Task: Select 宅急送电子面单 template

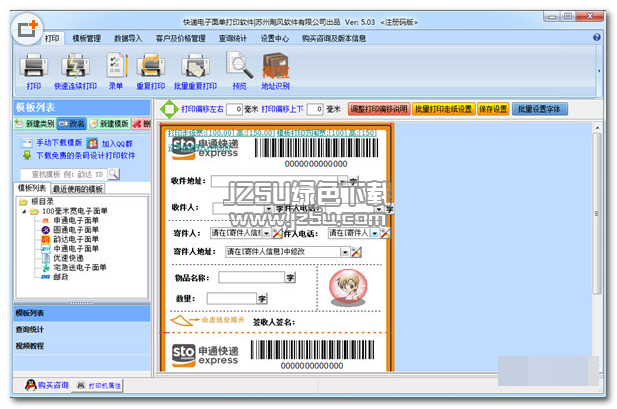Action: (80, 268)
